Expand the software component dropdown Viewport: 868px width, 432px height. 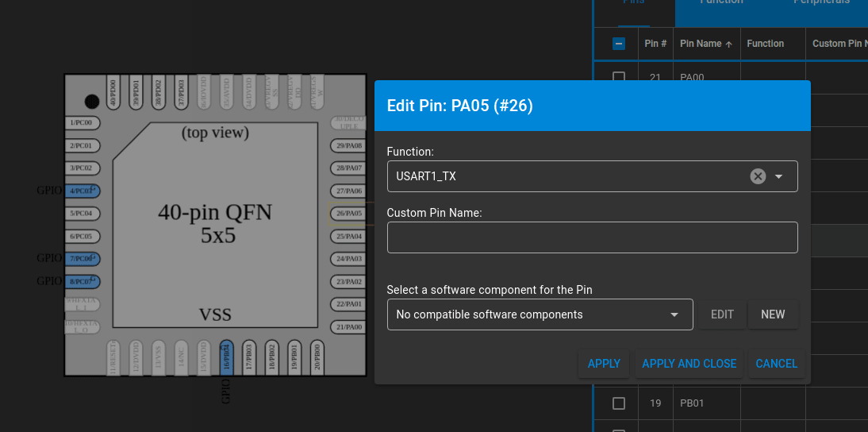tap(674, 314)
